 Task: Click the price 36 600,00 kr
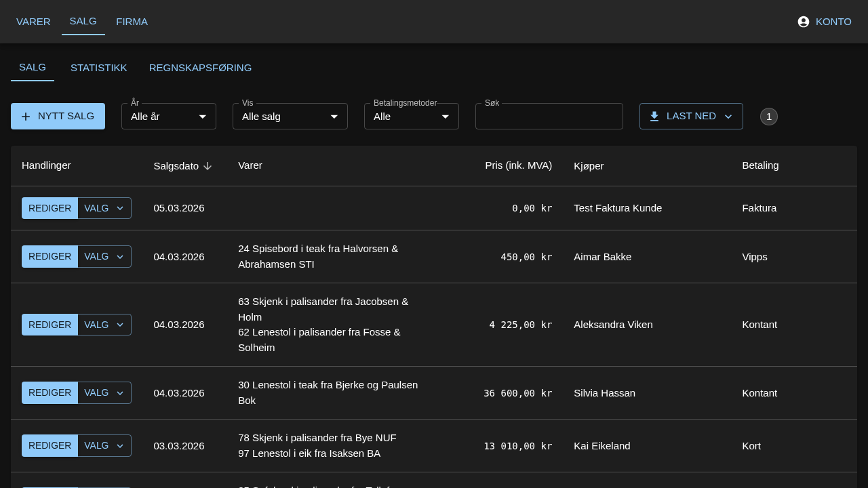click(x=518, y=393)
